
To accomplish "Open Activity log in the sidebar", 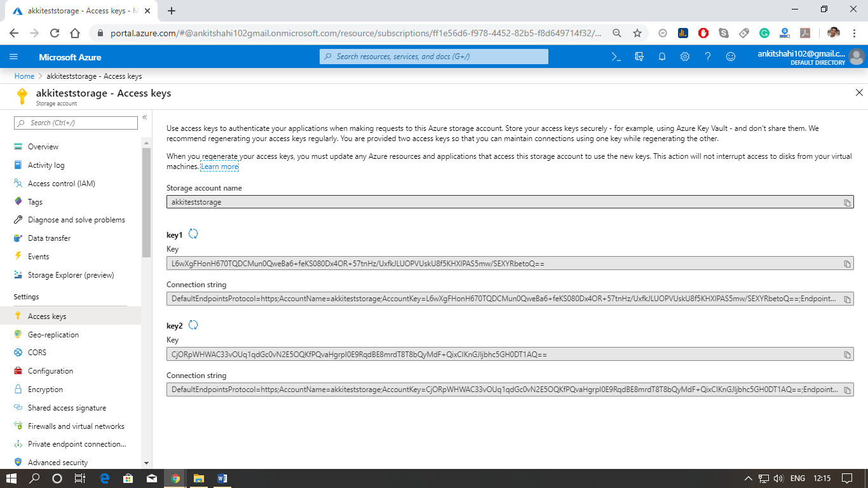I will (x=46, y=165).
